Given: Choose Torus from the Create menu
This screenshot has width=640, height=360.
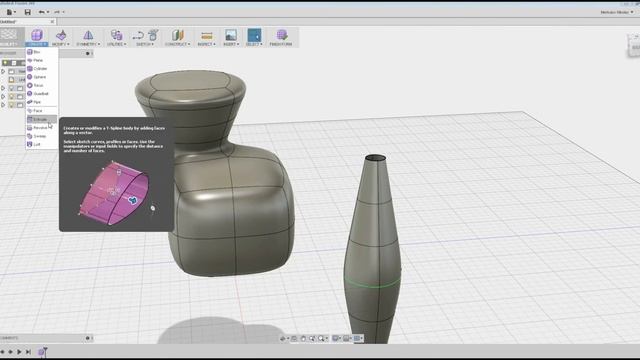Looking at the screenshot, I should [x=42, y=85].
